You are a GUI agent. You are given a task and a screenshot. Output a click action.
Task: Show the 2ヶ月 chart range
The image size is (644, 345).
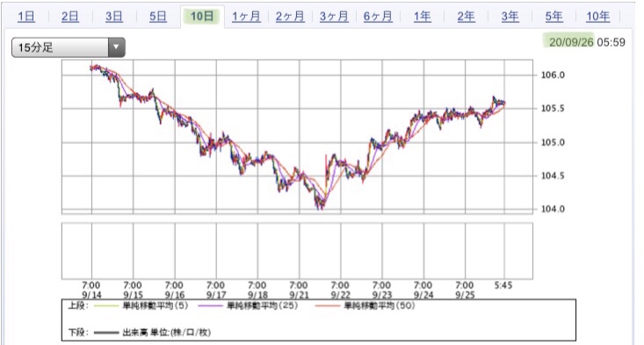291,17
